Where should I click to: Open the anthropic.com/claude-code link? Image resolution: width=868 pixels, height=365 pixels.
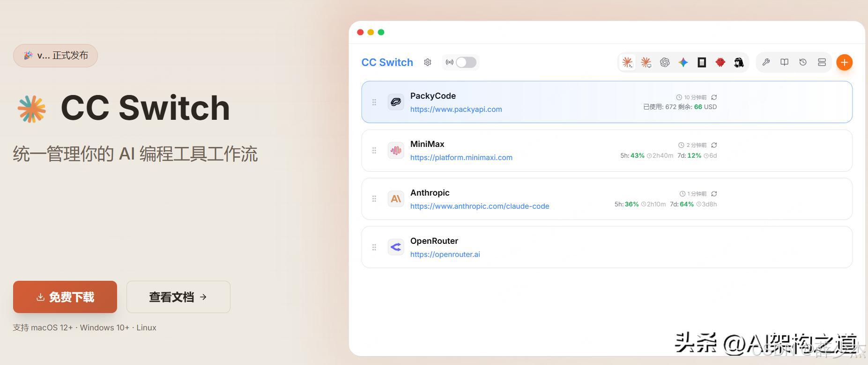(480, 206)
